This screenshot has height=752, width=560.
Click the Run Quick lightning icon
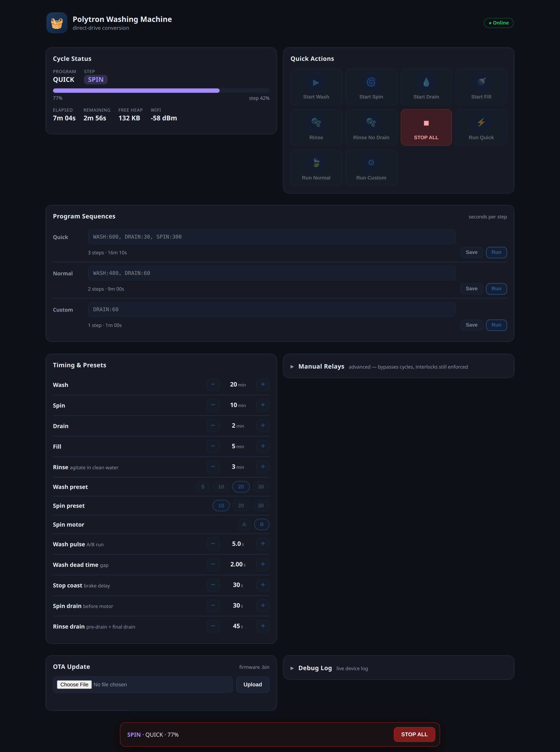[x=481, y=122]
